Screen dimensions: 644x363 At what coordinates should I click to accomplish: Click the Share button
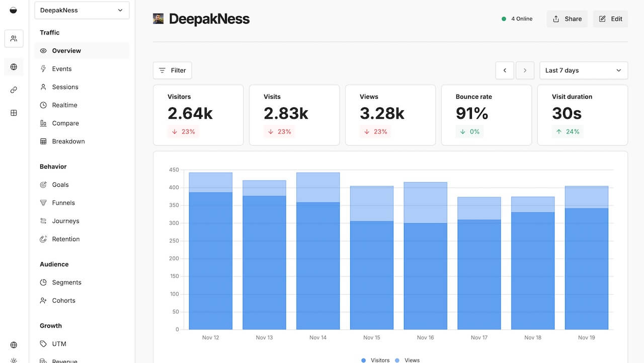(567, 19)
